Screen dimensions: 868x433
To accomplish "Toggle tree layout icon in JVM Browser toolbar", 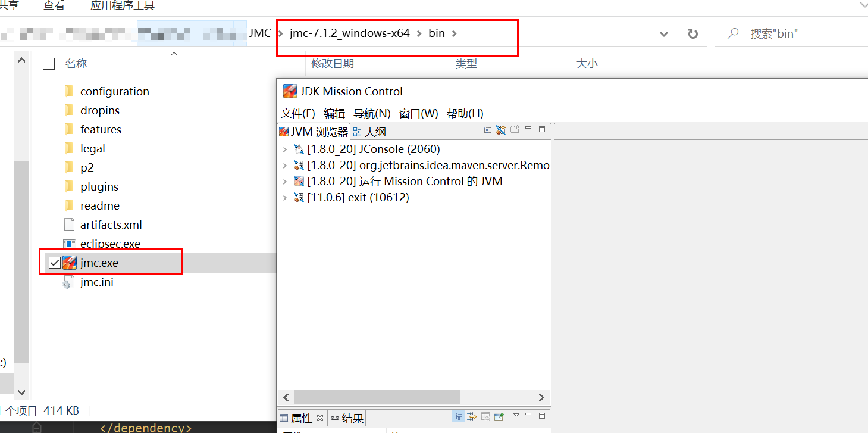I will point(487,129).
